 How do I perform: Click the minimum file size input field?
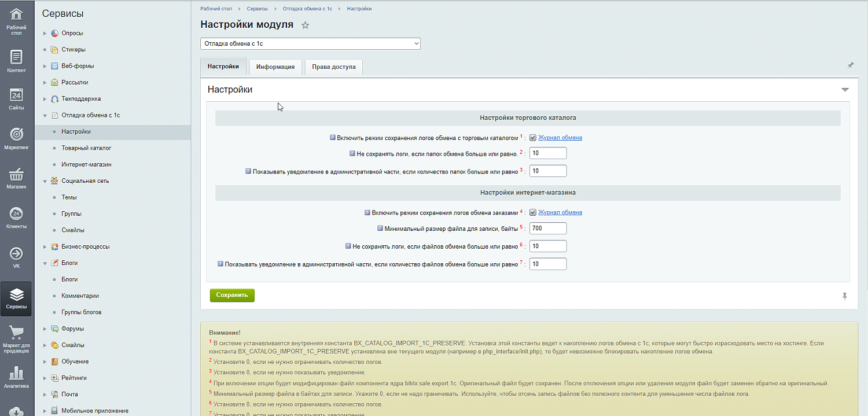tap(548, 229)
